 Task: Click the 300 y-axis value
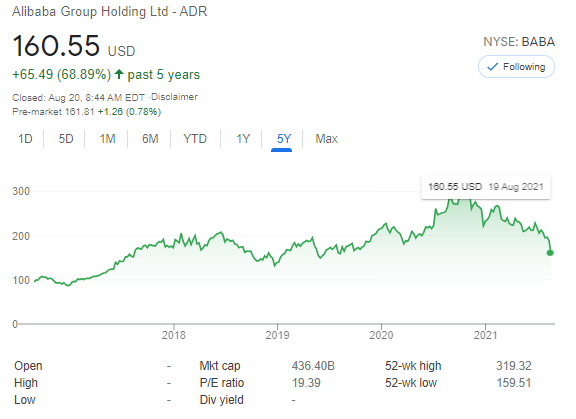21,191
